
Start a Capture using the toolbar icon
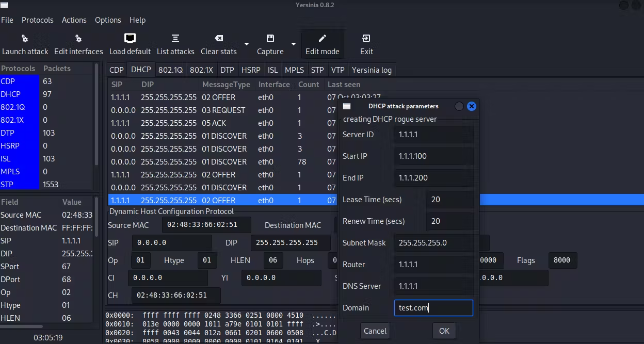coord(269,44)
